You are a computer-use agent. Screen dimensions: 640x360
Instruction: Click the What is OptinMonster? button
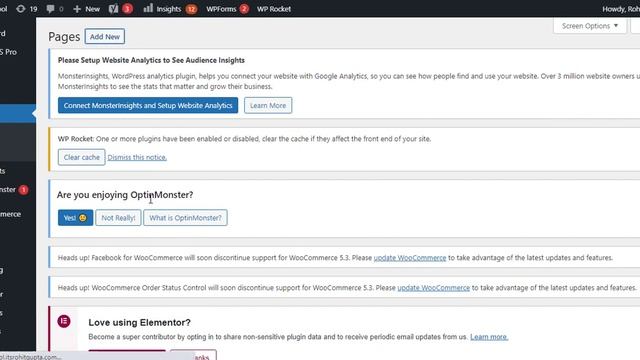click(185, 218)
